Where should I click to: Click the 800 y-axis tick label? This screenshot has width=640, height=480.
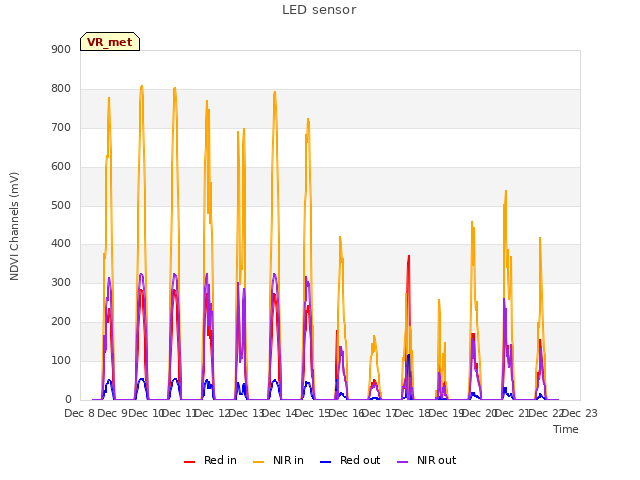click(x=61, y=89)
